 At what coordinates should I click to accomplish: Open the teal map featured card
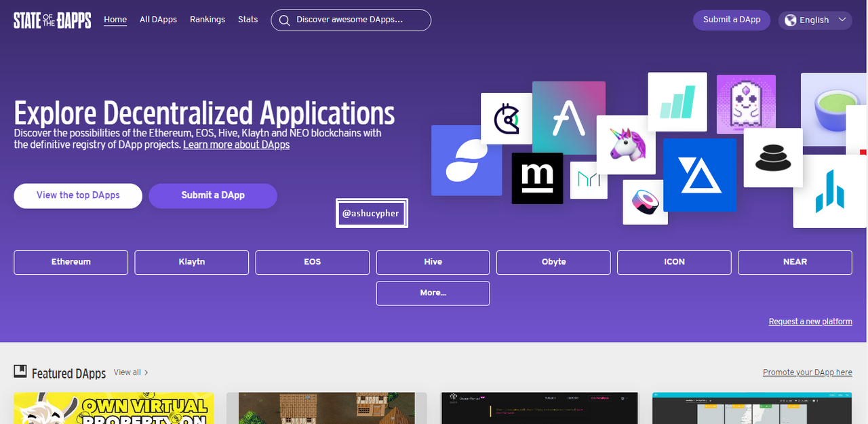[753, 408]
